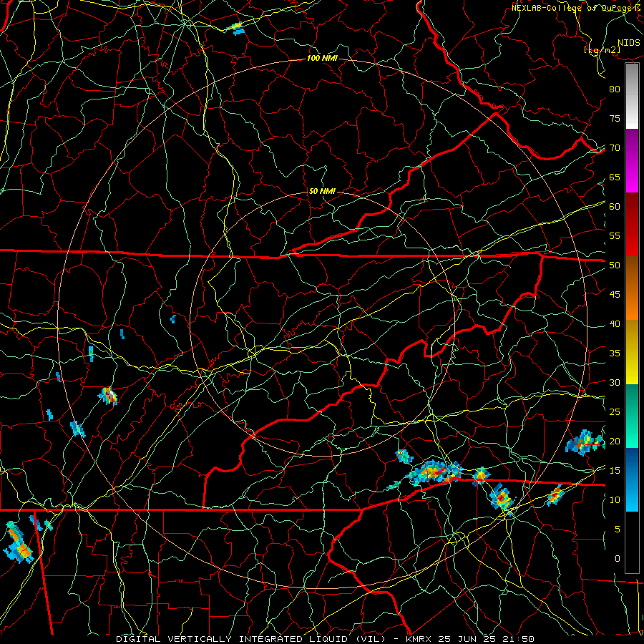This screenshot has height=644, width=644.
Task: Click the 15 value on the VIL scale
Action: 615,471
